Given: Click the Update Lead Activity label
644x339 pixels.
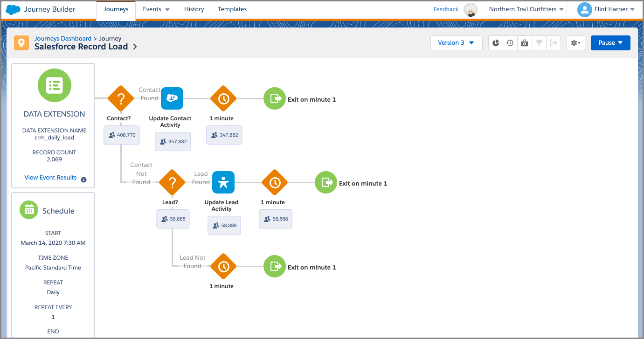Looking at the screenshot, I should (x=222, y=206).
